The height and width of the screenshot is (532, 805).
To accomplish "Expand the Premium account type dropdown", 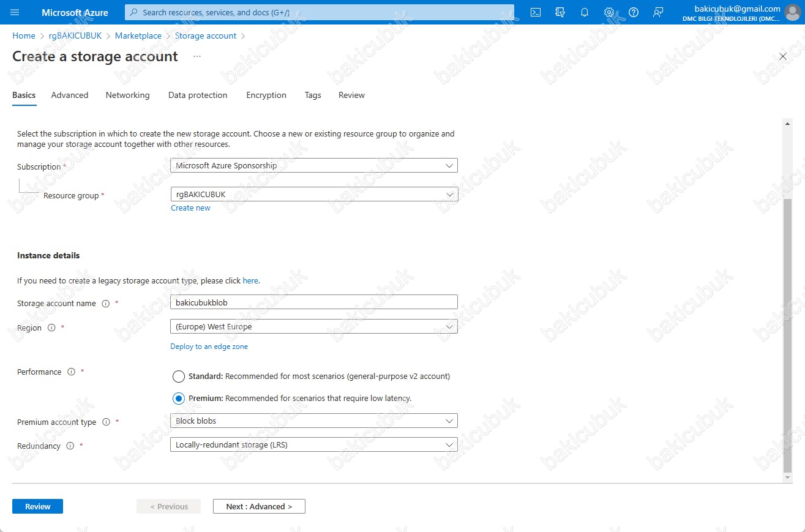I will pyautogui.click(x=314, y=421).
